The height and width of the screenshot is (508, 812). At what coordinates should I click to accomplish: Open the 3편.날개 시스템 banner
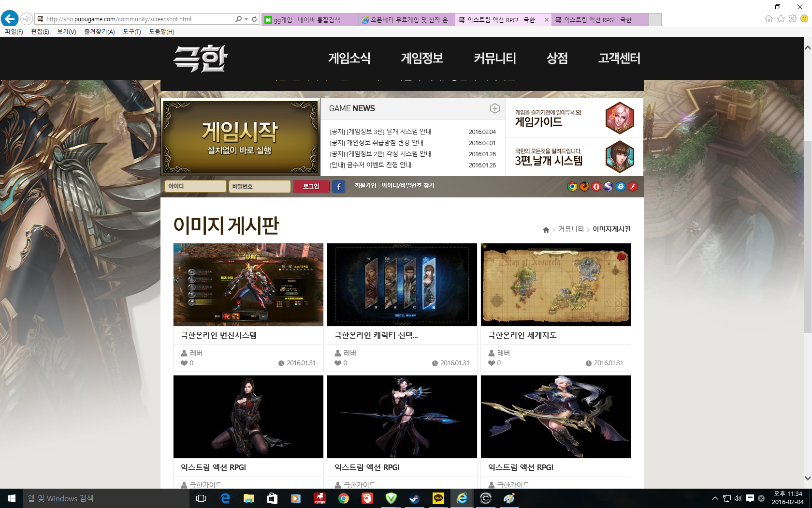point(574,157)
